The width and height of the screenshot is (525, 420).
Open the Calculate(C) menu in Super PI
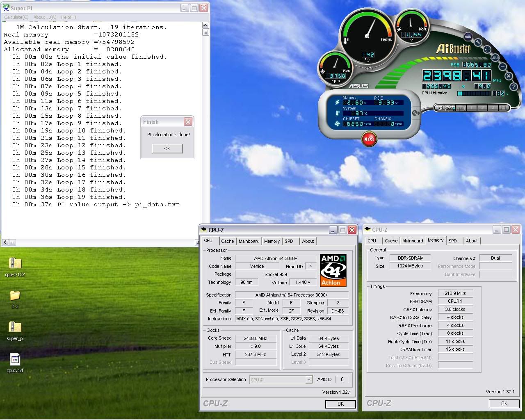[x=16, y=17]
